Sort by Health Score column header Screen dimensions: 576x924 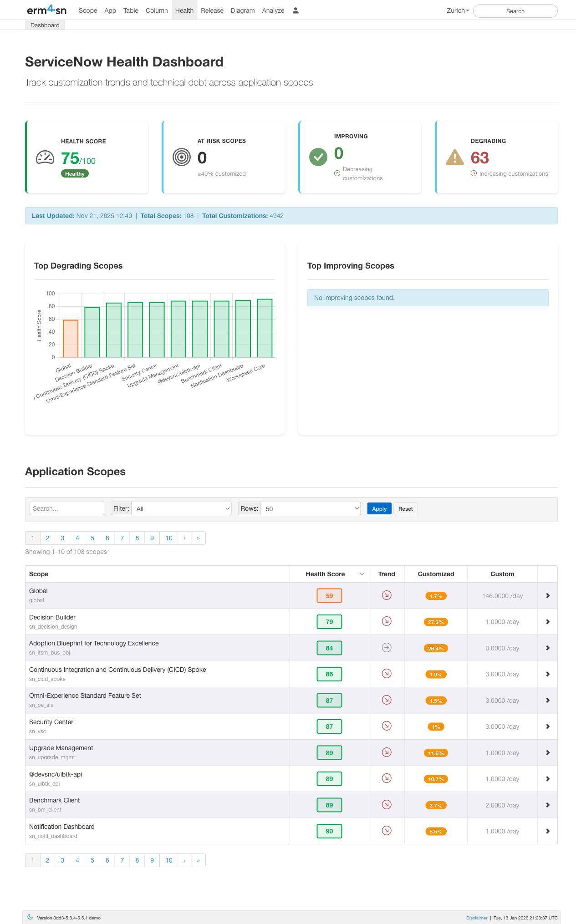[x=329, y=574]
